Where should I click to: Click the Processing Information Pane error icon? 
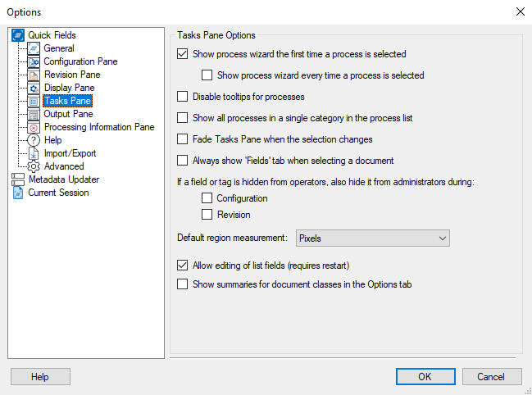(34, 127)
